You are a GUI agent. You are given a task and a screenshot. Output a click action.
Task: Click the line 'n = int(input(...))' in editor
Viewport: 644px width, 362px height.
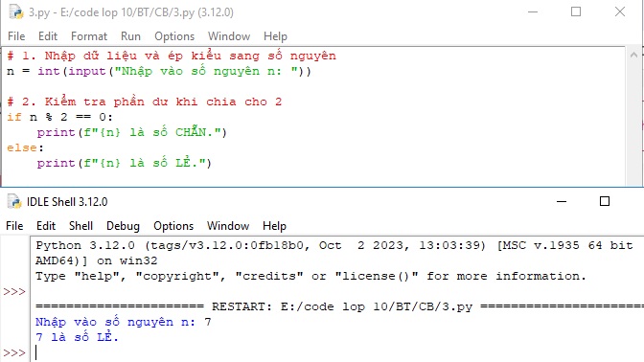click(159, 71)
